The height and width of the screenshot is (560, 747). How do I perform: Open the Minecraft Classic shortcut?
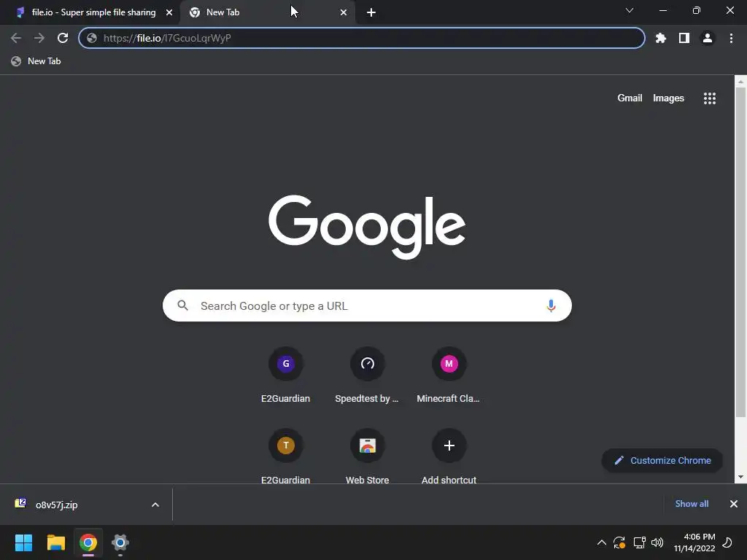(x=449, y=364)
